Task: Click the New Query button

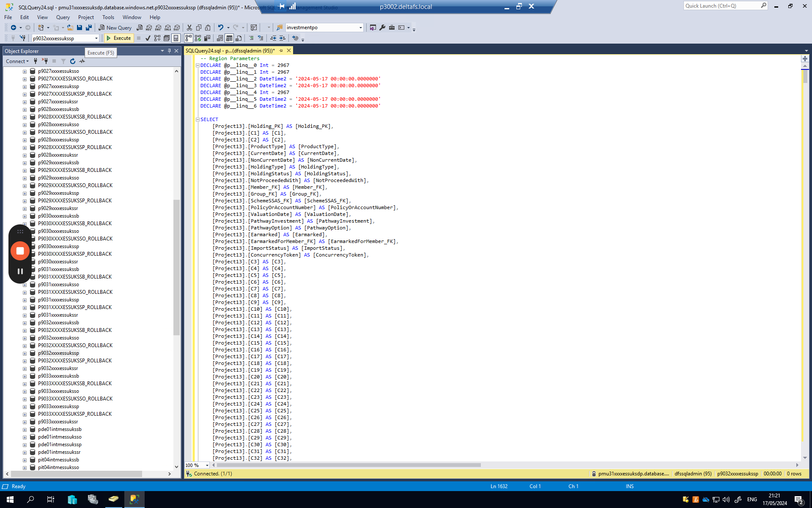Action: pyautogui.click(x=115, y=28)
